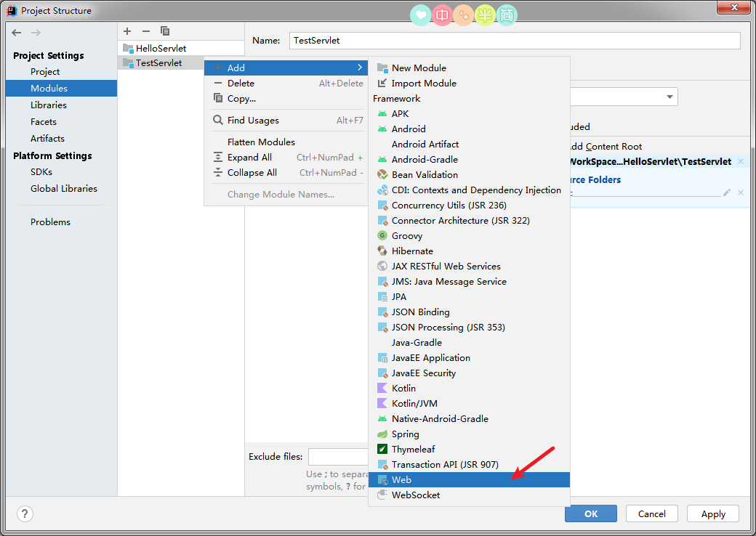Click the Groovy framework icon
The width and height of the screenshot is (756, 536).
tap(382, 236)
